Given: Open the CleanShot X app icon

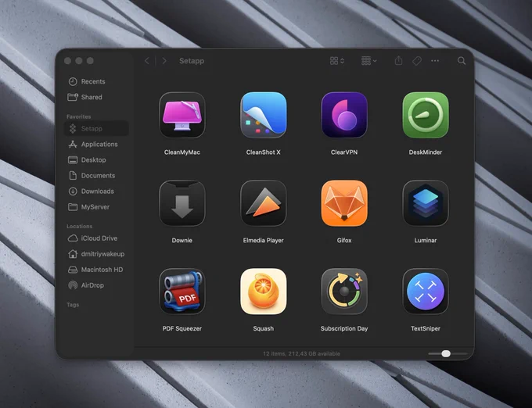Looking at the screenshot, I should coord(264,115).
